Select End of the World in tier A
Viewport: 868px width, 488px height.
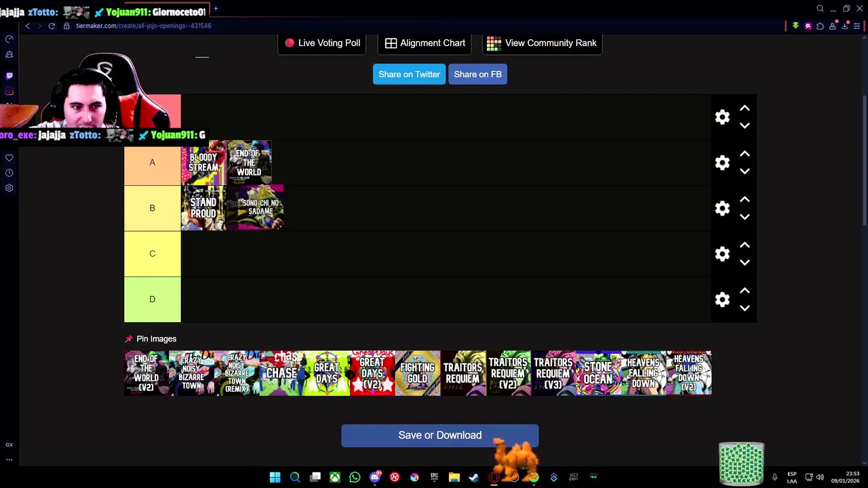tap(249, 163)
